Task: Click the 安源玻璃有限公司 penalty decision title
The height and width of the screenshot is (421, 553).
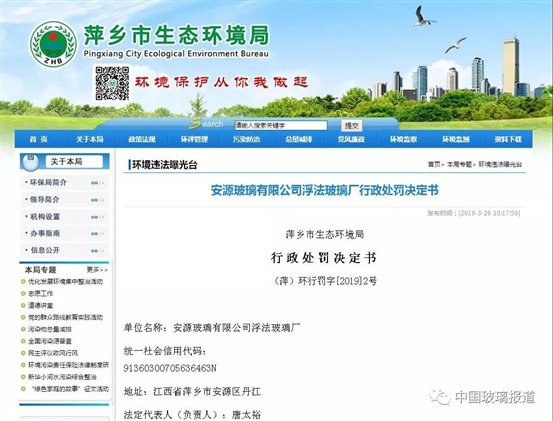Action: pos(324,190)
